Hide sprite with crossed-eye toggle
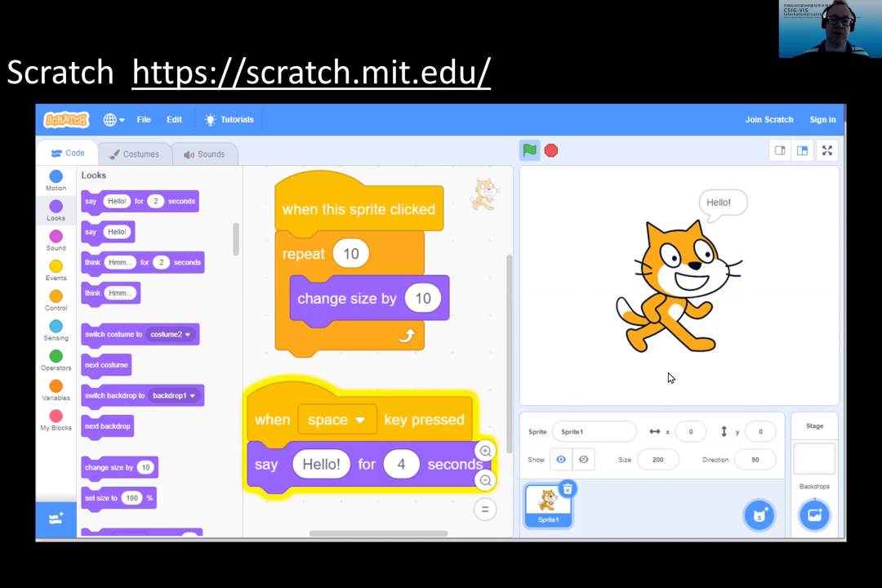 [583, 460]
